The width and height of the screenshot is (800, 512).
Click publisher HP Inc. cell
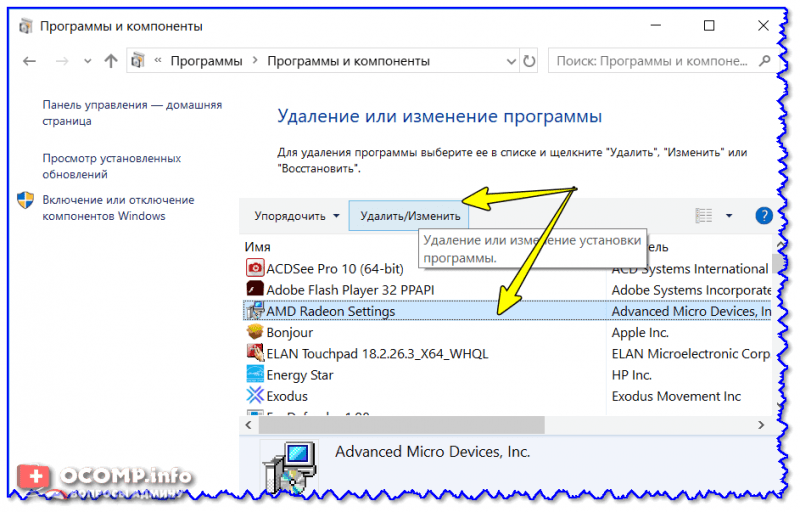tap(632, 375)
